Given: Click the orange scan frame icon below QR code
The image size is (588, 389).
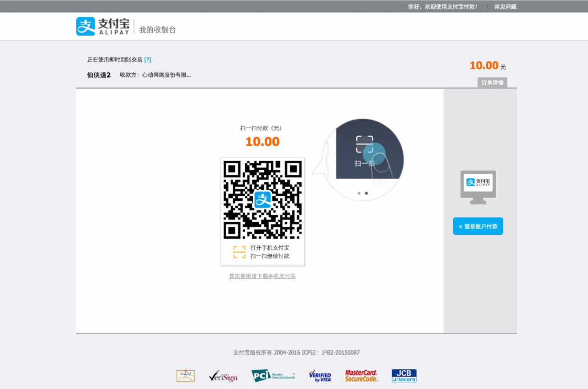Looking at the screenshot, I should (x=239, y=252).
